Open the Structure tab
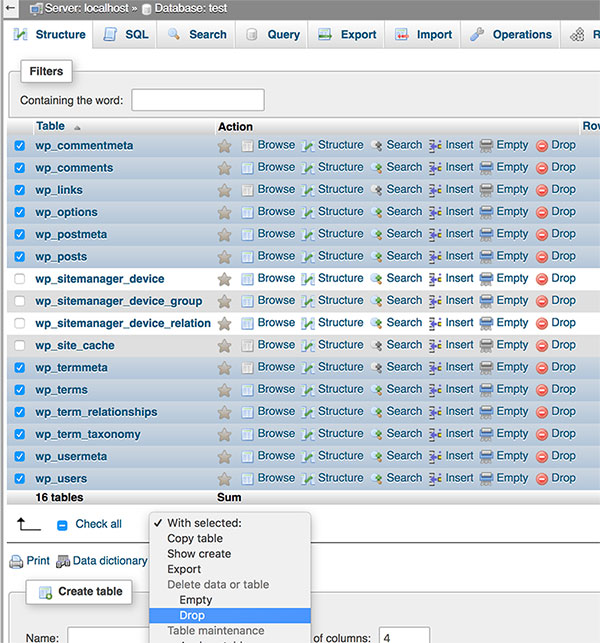The width and height of the screenshot is (600, 643). pos(49,34)
